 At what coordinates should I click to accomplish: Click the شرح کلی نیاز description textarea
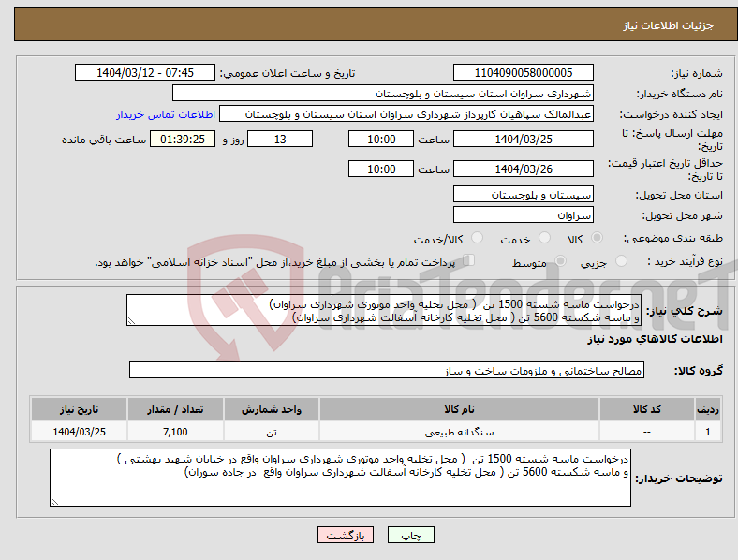tap(384, 310)
